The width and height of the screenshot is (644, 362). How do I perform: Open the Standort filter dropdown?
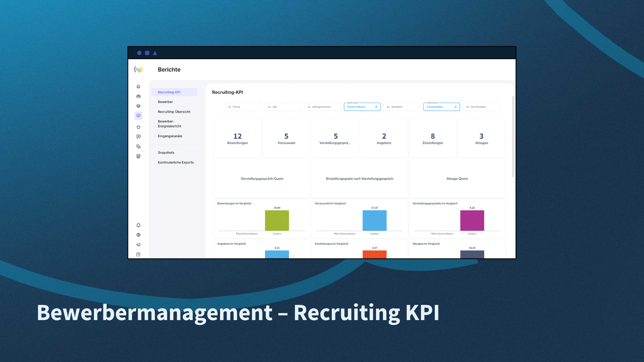(401, 107)
